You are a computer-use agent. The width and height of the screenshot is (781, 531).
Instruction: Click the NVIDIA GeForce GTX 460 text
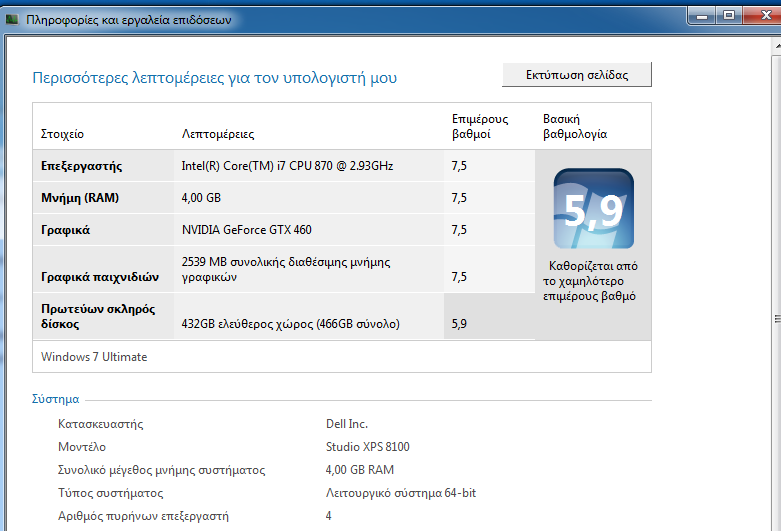[247, 230]
